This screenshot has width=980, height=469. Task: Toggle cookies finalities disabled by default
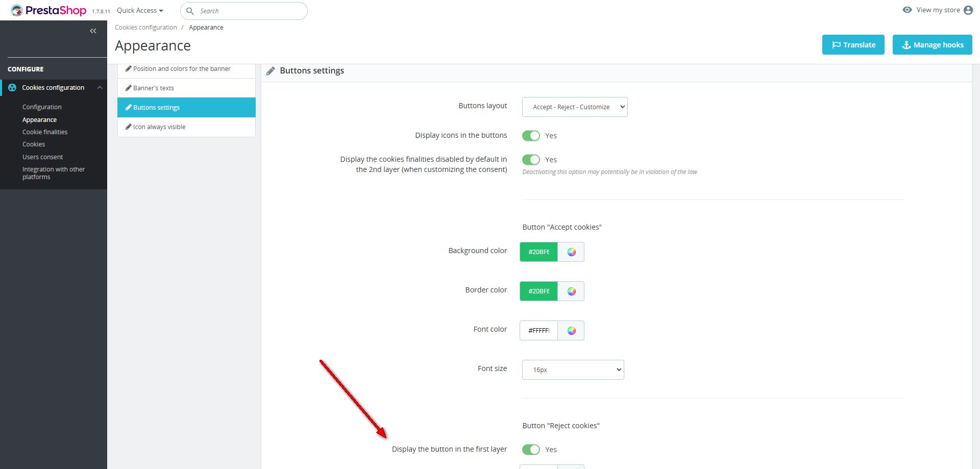(531, 160)
